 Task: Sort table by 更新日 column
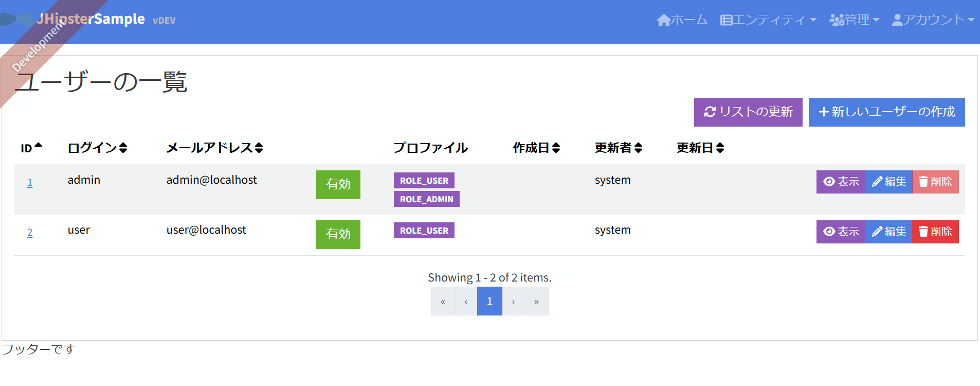click(x=700, y=148)
